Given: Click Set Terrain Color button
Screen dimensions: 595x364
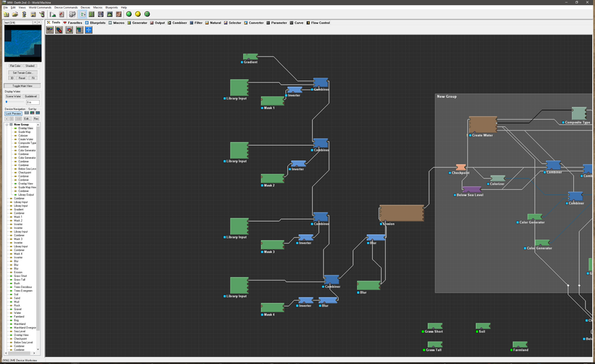Looking at the screenshot, I should (x=22, y=73).
